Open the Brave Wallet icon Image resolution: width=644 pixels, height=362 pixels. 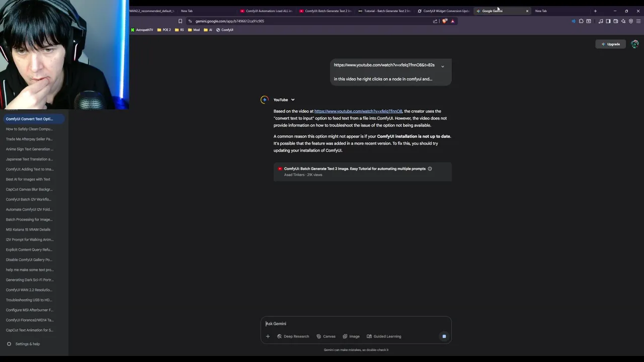616,21
